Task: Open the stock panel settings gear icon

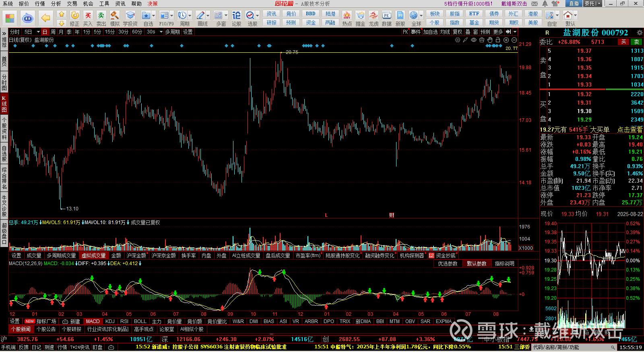Action: coord(639,33)
